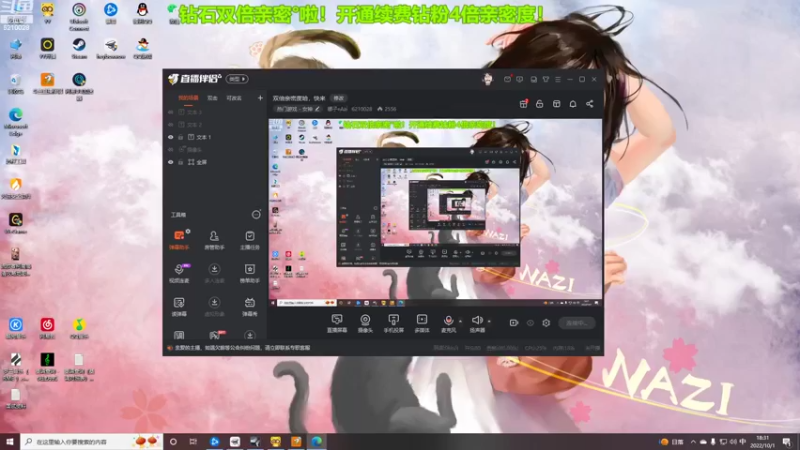Image resolution: width=800 pixels, height=450 pixels.
Task: Toggle lock on 文本 1 layer
Action: (x=181, y=137)
